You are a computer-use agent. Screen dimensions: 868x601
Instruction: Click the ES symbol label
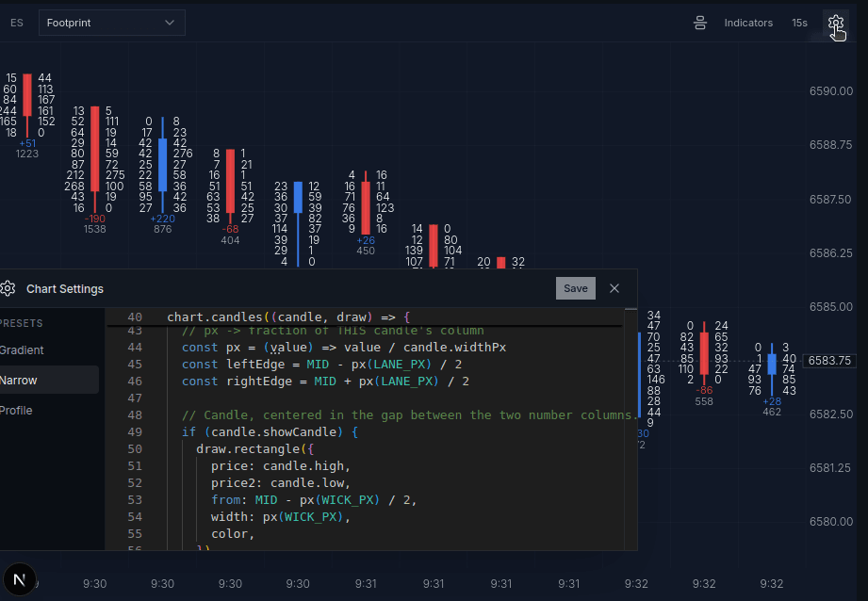(17, 23)
